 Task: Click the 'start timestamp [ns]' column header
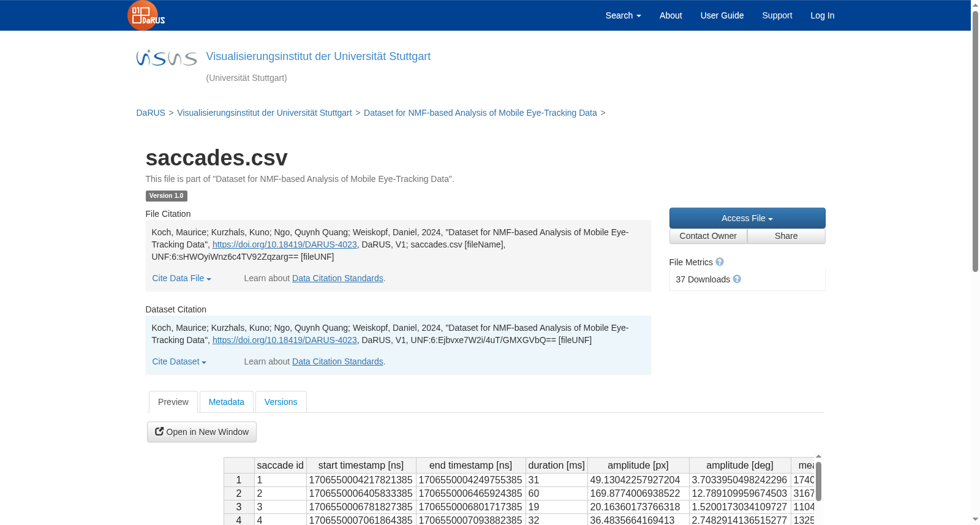(361, 465)
